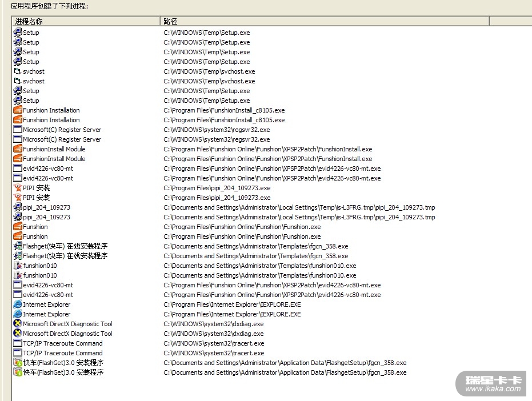Viewport: 532px width, 401px height.
Task: Select the upper Microsoft DirectX Diagnostic Tool name
Action: coord(67,324)
